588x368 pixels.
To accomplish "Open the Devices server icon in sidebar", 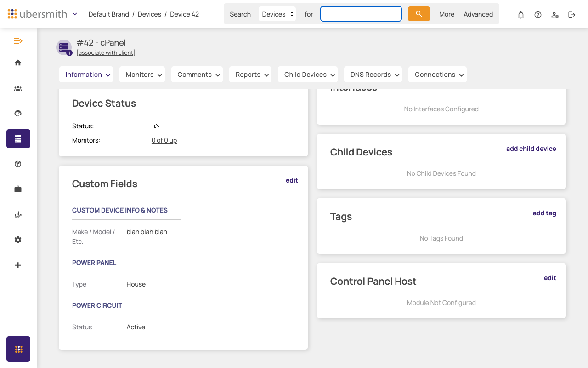I will coord(18,138).
